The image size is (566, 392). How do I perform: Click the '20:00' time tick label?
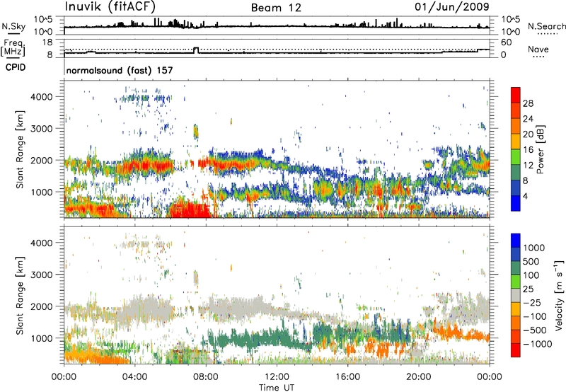419,377
